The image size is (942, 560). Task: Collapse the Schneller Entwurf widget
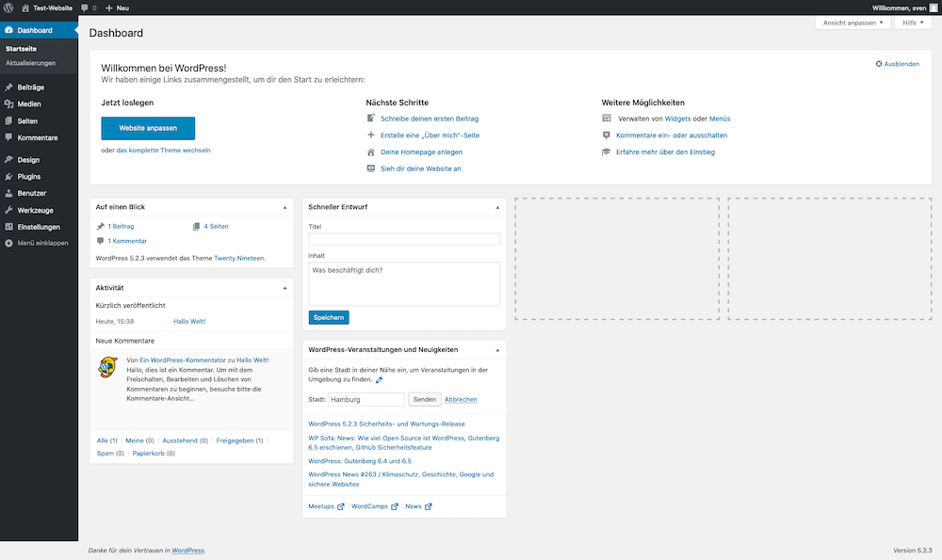(x=497, y=207)
